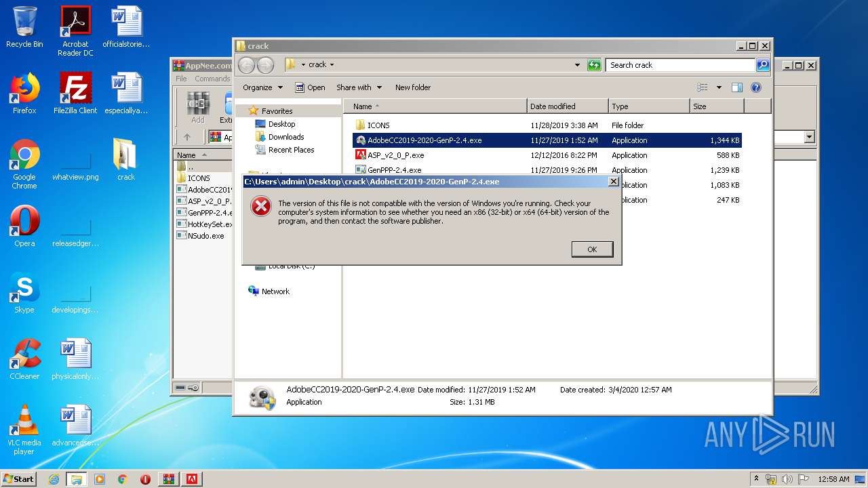Viewport: 868px width, 488px height.
Task: Click Action Center flag tray icon
Action: (803, 479)
